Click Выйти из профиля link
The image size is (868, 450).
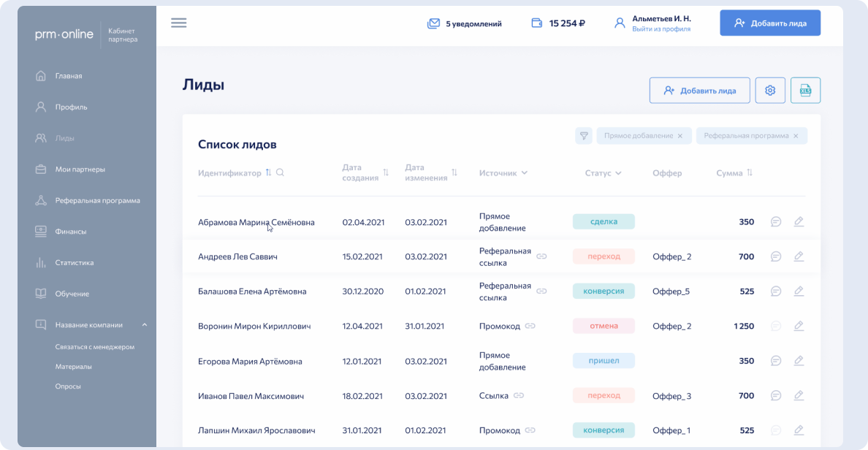(x=660, y=29)
